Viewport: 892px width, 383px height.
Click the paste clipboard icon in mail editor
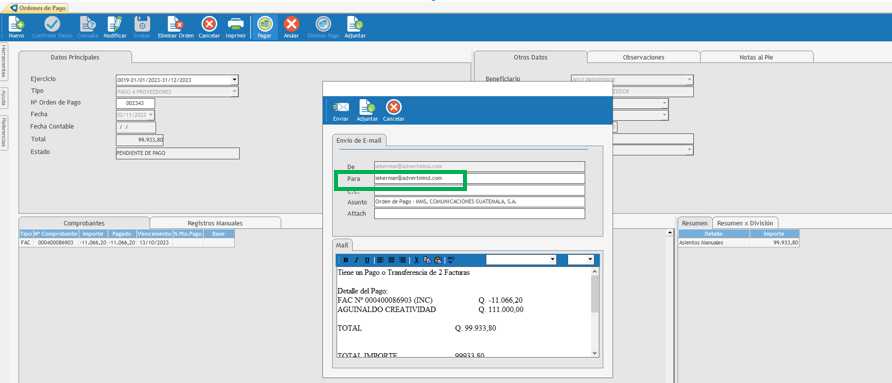coord(437,260)
